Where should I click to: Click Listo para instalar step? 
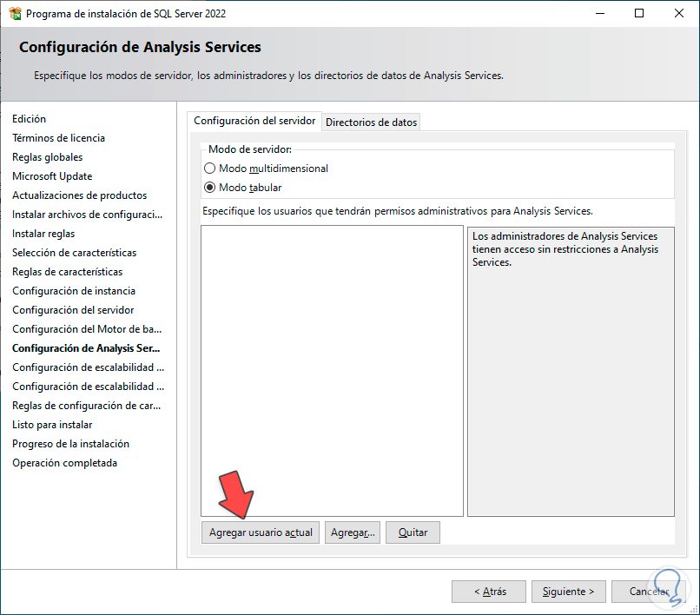tap(52, 425)
